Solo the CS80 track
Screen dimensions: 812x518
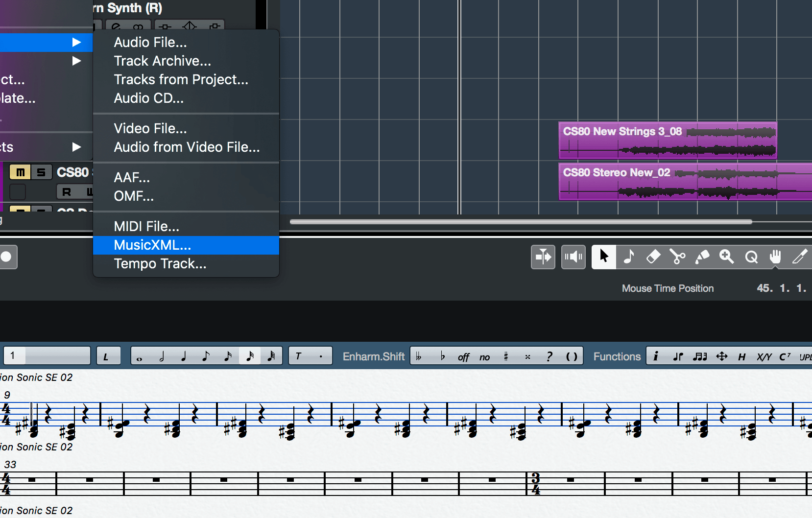click(41, 172)
